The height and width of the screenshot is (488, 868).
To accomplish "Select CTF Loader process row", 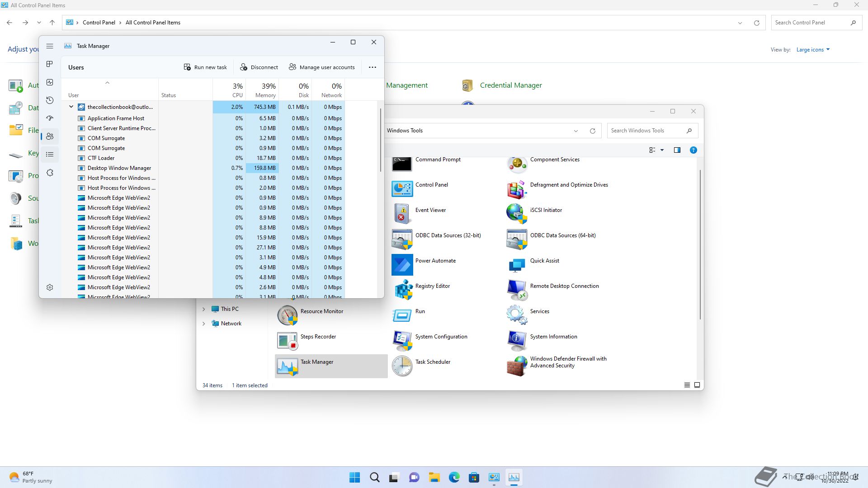I will point(203,158).
